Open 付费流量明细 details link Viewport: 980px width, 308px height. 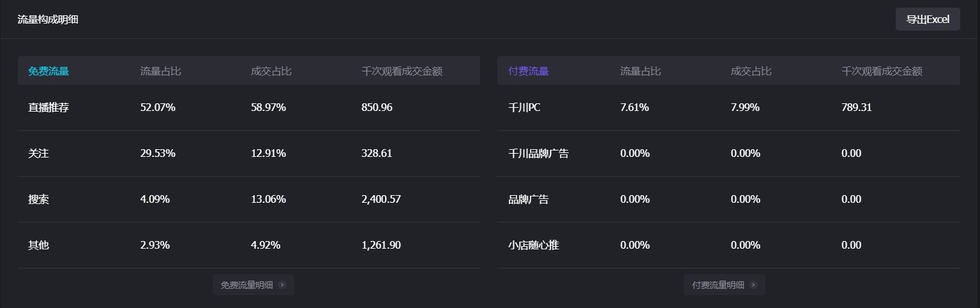[x=724, y=285]
